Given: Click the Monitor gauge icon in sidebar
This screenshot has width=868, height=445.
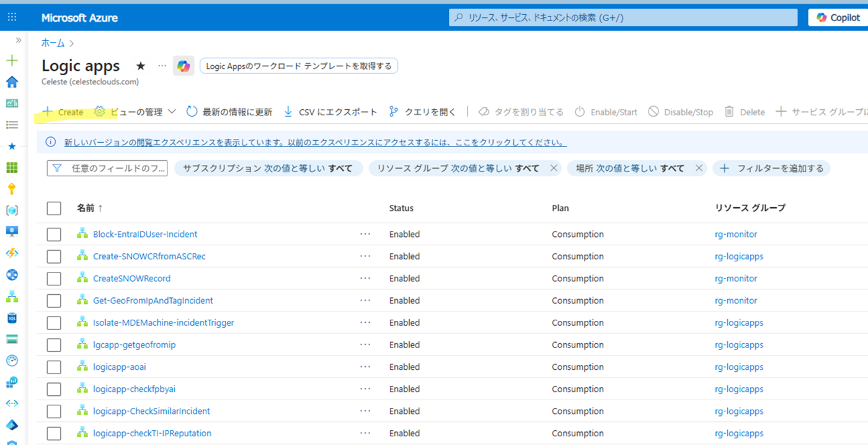Looking at the screenshot, I should click(x=12, y=361).
